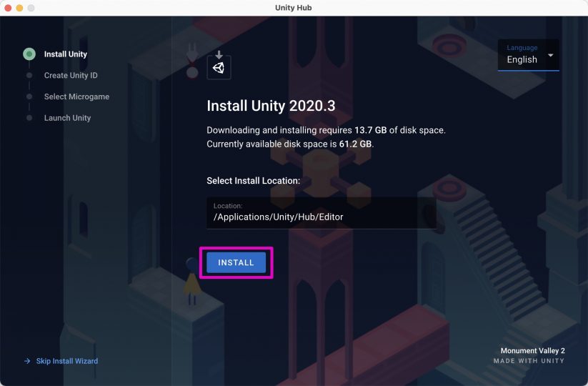This screenshot has height=386, width=588.
Task: Select the Select Microgame step
Action: coord(77,96)
